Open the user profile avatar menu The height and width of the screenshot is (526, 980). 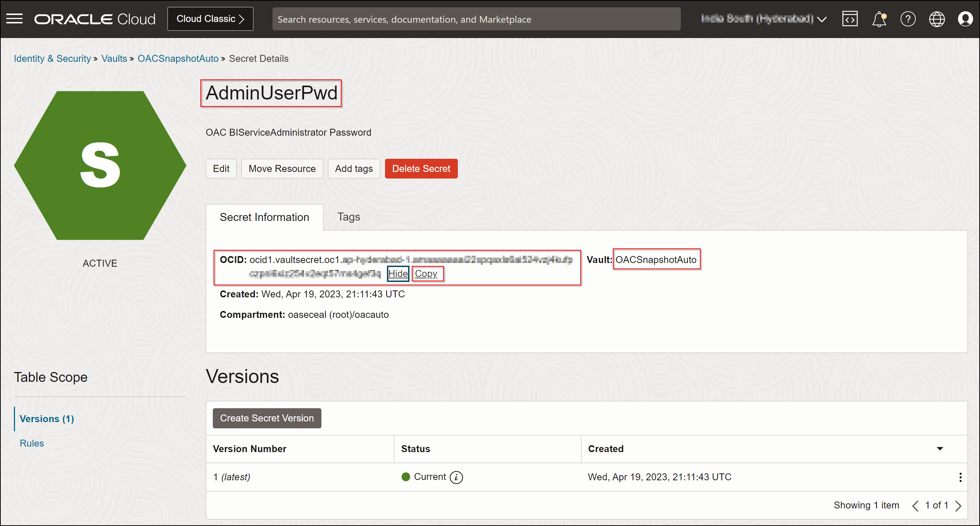coord(965,19)
